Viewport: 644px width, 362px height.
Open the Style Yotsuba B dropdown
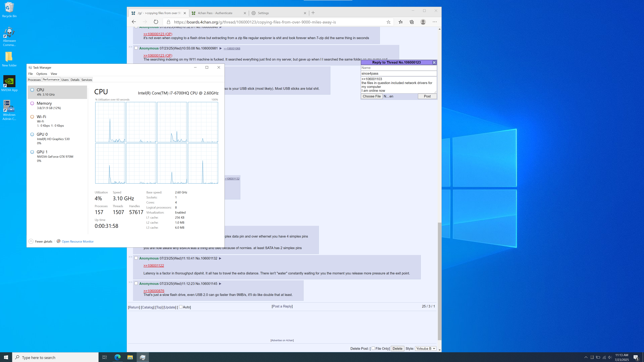click(425, 349)
